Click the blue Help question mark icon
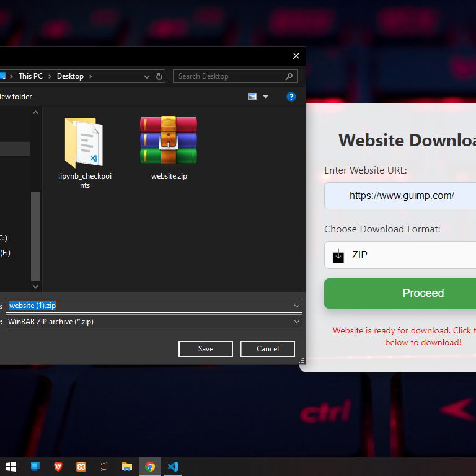Viewport: 476px width, 476px height. click(x=291, y=97)
